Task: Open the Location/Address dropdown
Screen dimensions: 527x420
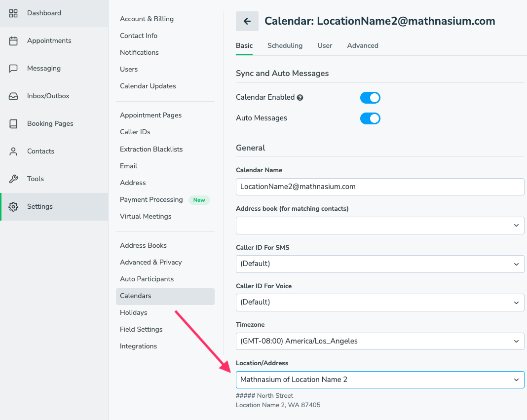Action: pos(380,380)
